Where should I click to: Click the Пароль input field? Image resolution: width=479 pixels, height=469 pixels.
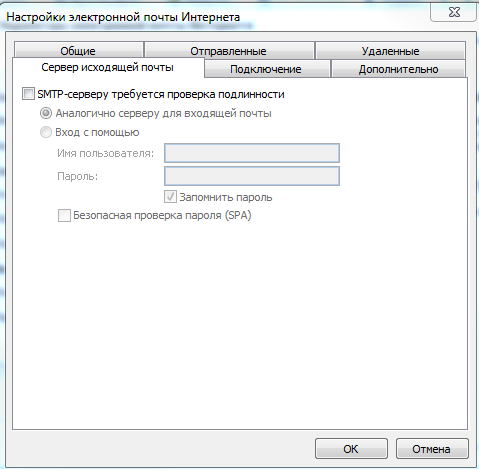click(x=252, y=176)
